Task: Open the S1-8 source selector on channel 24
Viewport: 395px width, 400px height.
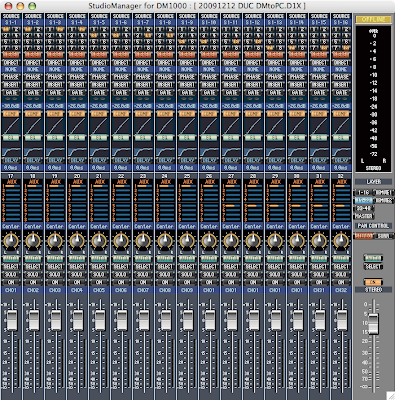Action: tap(165, 22)
